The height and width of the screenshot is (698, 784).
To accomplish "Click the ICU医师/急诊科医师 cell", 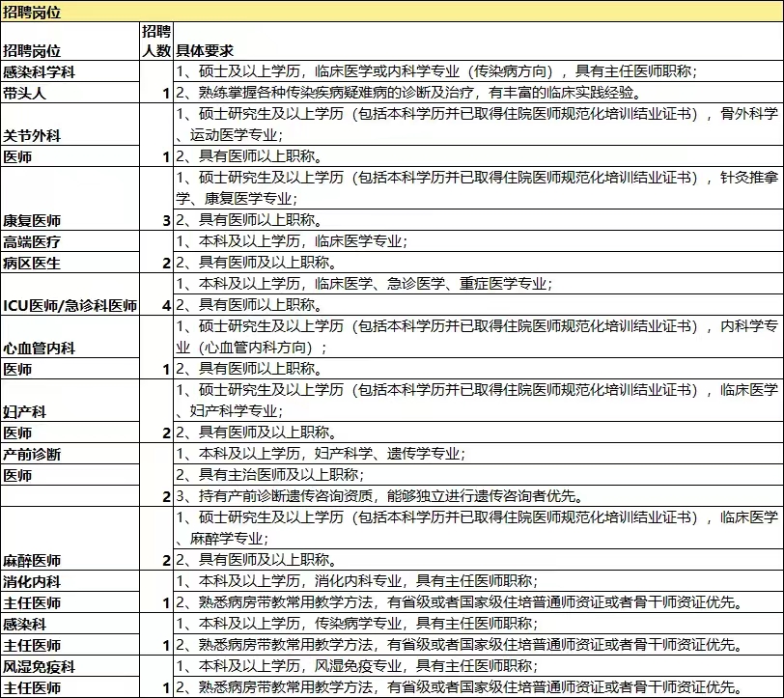I will click(70, 305).
